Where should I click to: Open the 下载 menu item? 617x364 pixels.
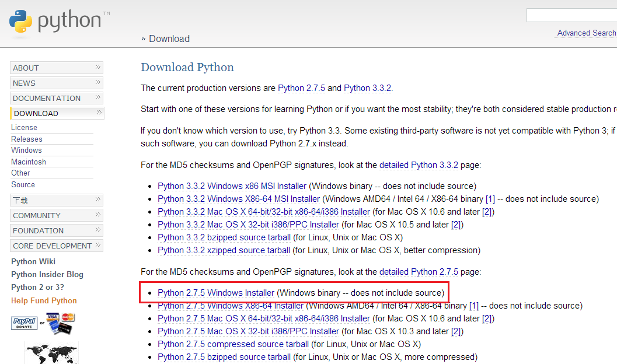(x=57, y=200)
